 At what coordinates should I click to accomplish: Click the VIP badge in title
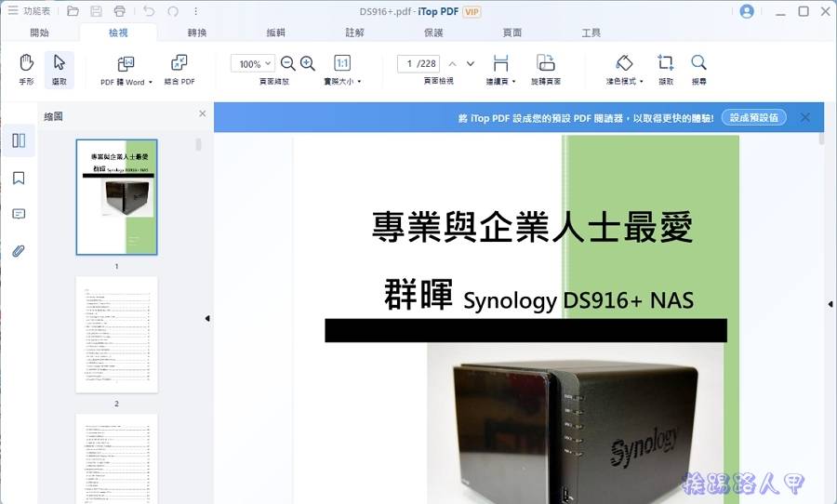click(x=472, y=12)
